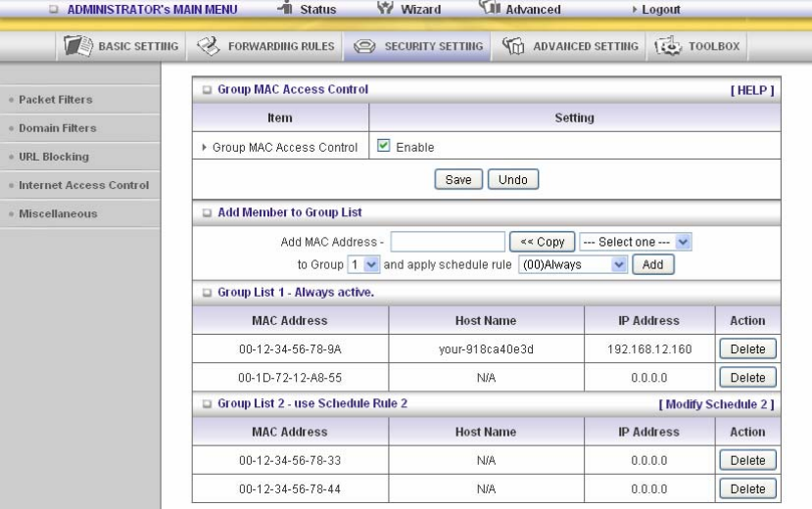Focus the Add MAC Address input field
Image resolution: width=812 pixels, height=509 pixels.
[x=448, y=242]
